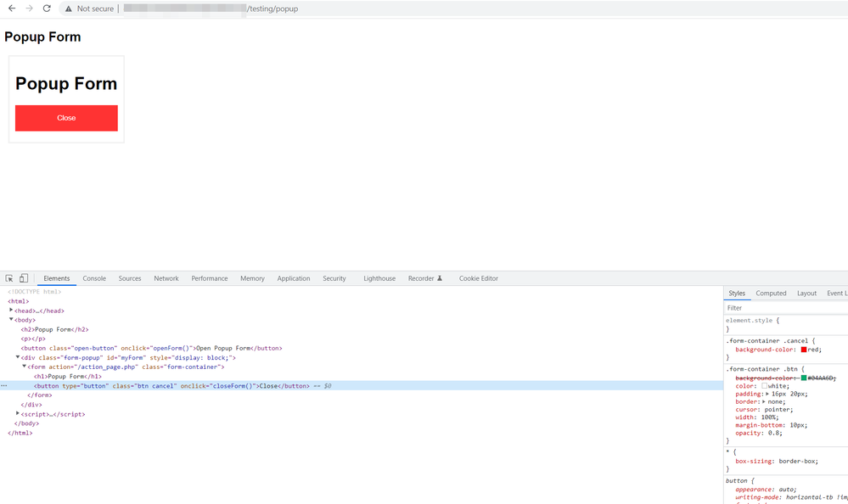Collapse the body element node
848x504 pixels.
(12, 320)
